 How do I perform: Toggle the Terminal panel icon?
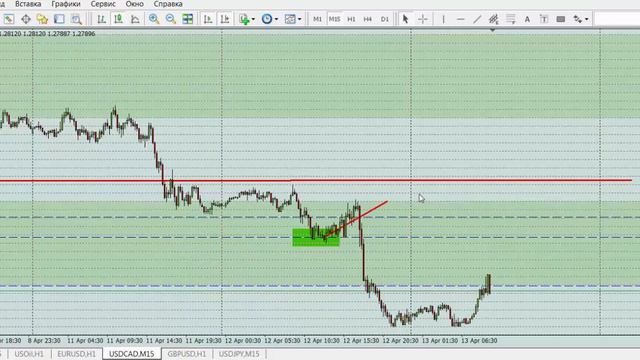coord(59,19)
